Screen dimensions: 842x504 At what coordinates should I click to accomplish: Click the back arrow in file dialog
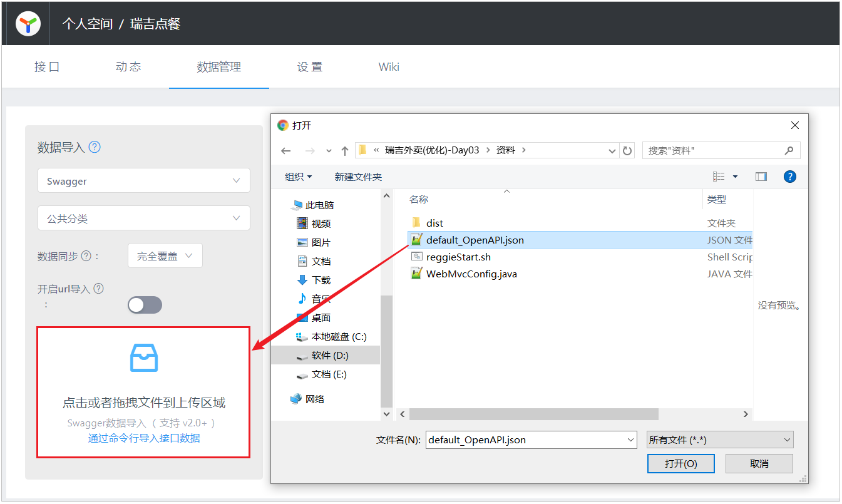(286, 151)
